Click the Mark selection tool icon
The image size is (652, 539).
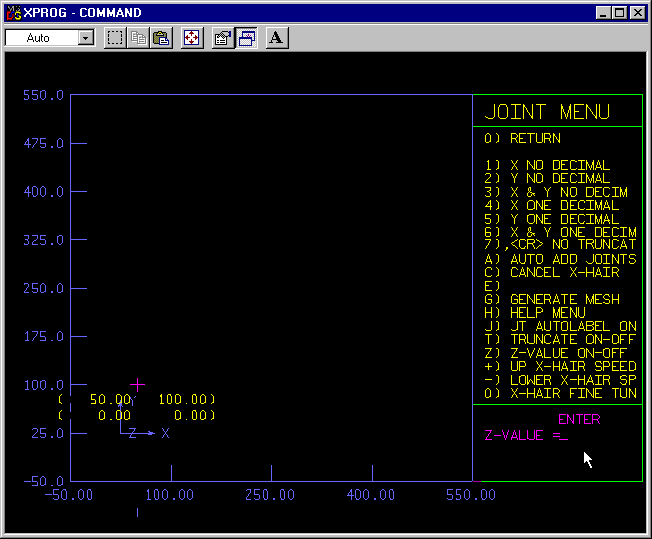coord(115,38)
